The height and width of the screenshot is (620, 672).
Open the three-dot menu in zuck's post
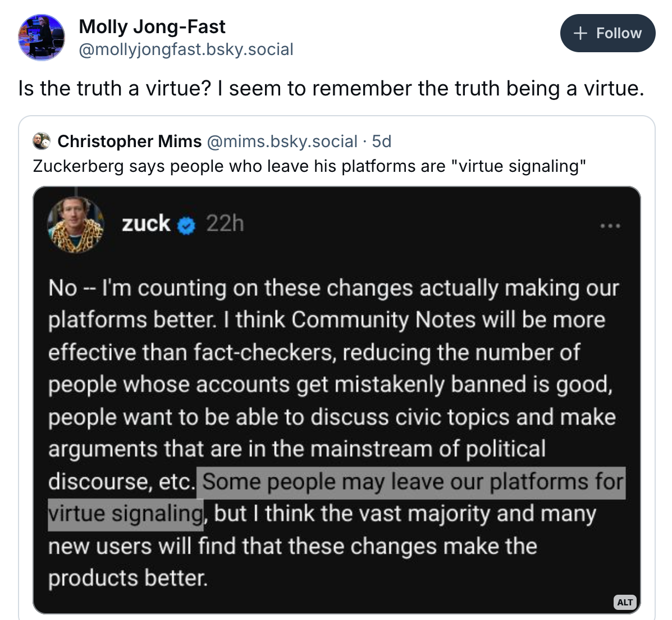point(610,226)
